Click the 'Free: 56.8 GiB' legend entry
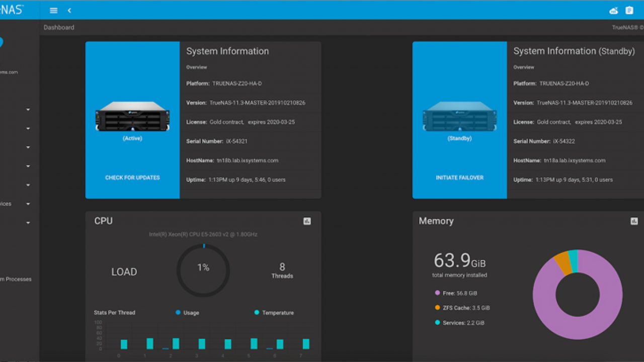This screenshot has width=644, height=362. (456, 293)
